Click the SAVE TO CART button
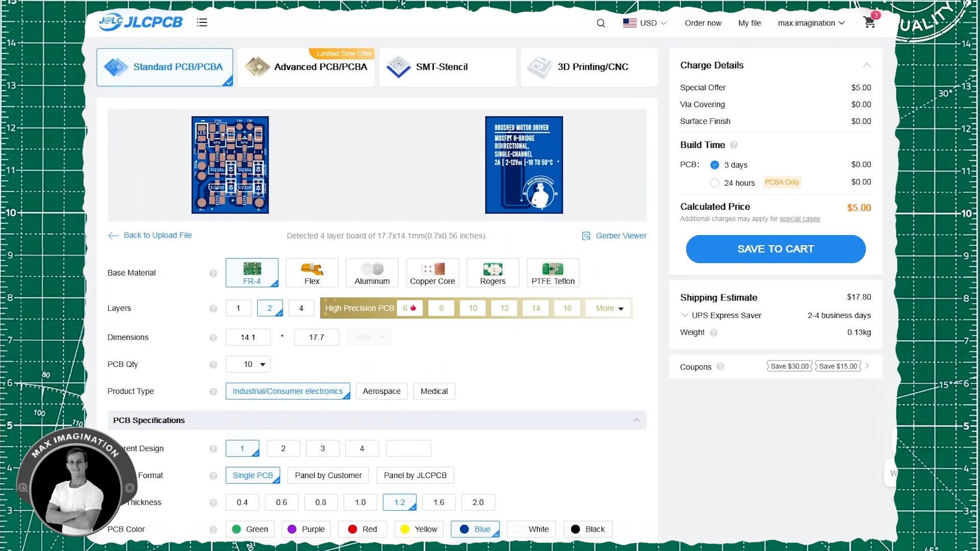This screenshot has height=551, width=980. pos(775,249)
